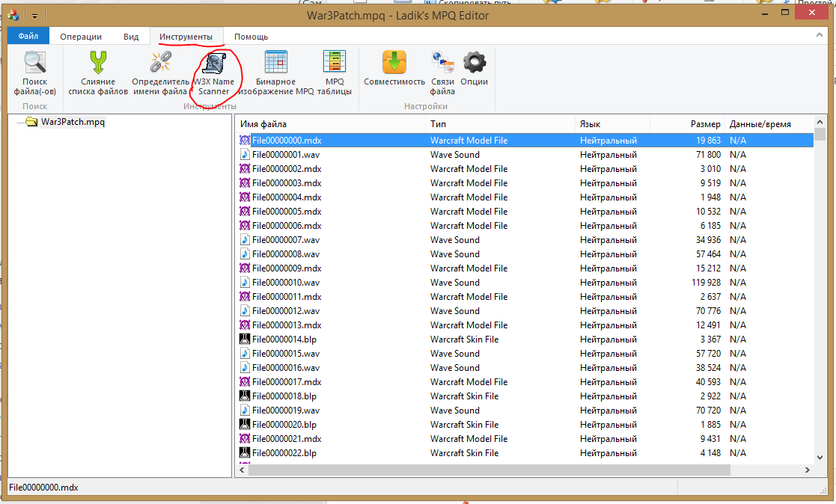Image resolution: width=836 pixels, height=504 pixels.
Task: Sort by the Данные/время column header
Action: coord(760,123)
